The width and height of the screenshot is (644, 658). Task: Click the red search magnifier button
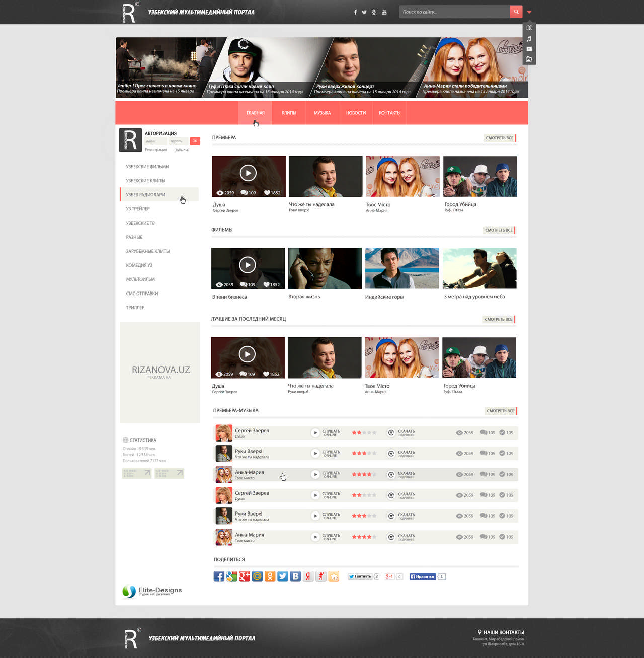point(516,12)
